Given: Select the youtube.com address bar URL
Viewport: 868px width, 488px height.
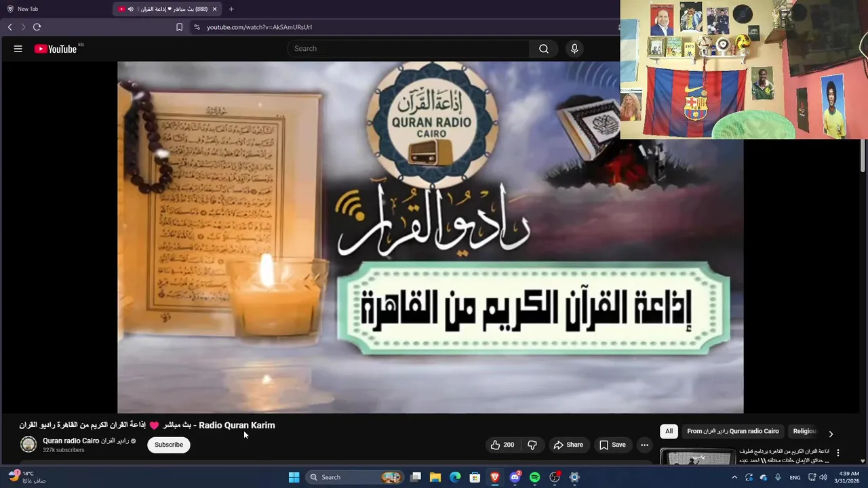Looking at the screenshot, I should (x=259, y=27).
